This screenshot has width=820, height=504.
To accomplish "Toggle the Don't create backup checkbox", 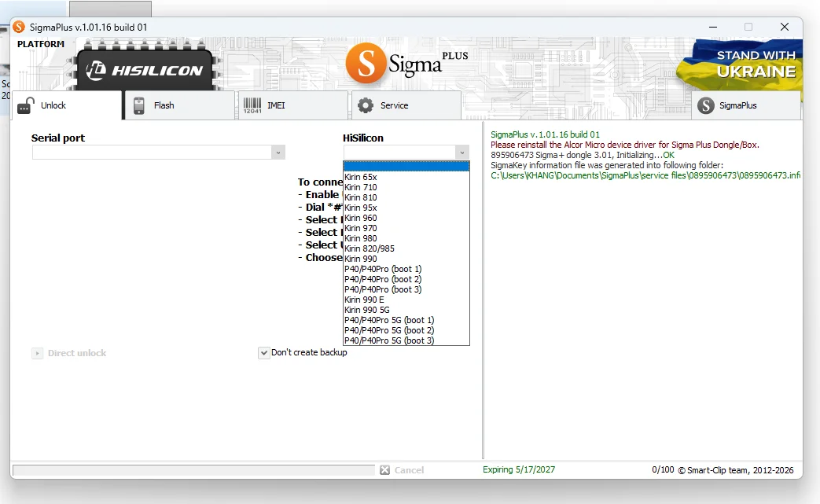I will click(264, 353).
